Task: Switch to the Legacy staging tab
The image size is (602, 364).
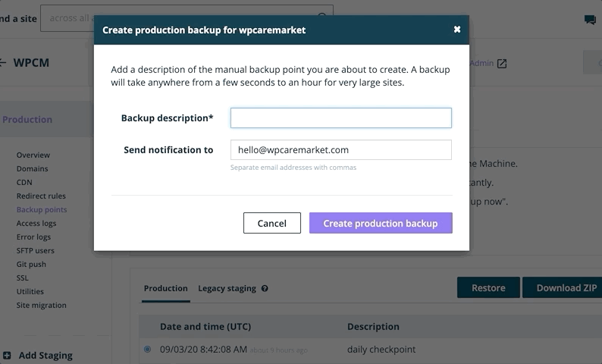Action: point(227,288)
